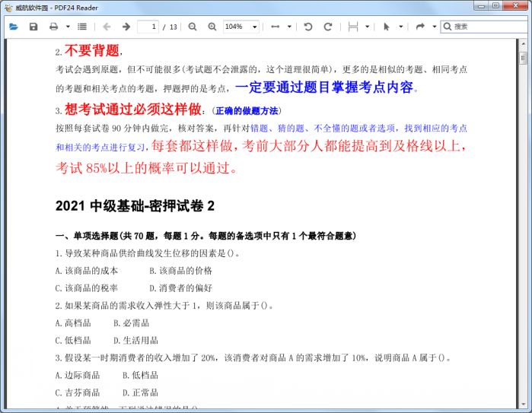Click section title '一、单项选择题'
The height and width of the screenshot is (413, 532).
click(x=87, y=236)
